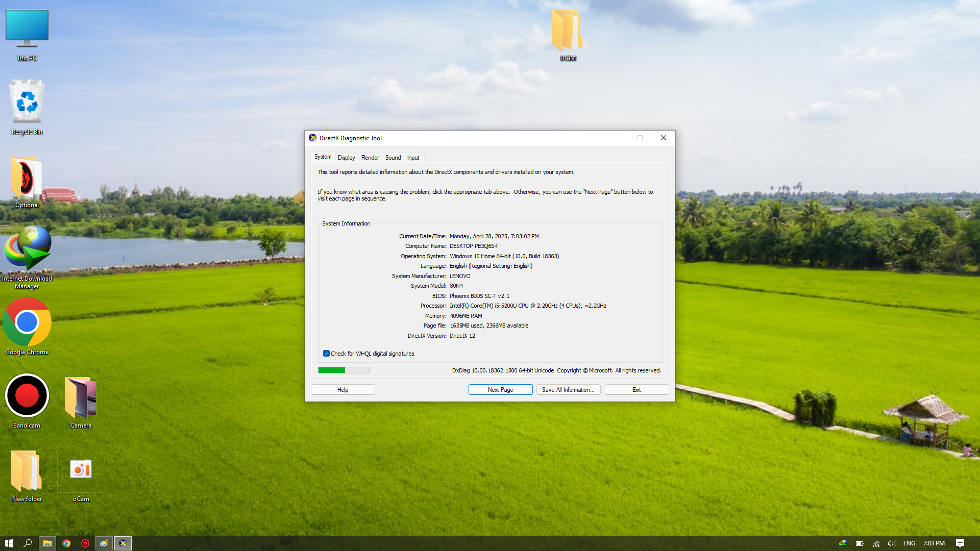The image size is (980, 551).
Task: Switch to the Sound tab
Action: coord(393,158)
